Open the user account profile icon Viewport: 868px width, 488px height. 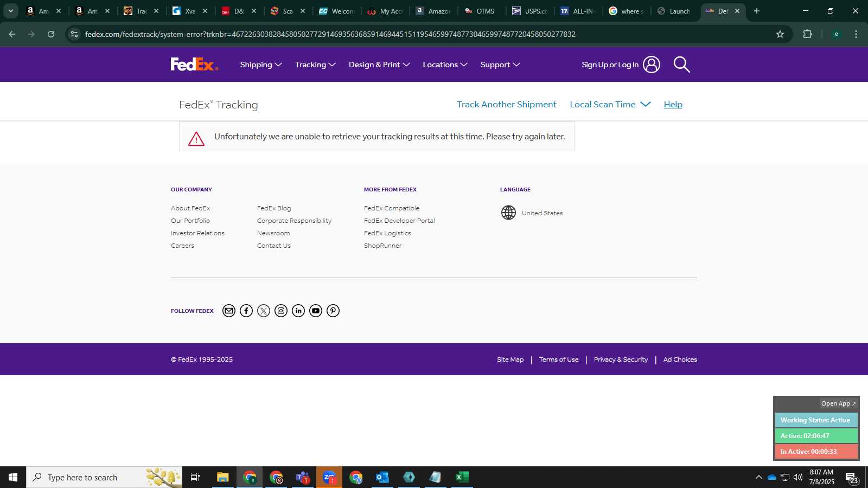coord(652,65)
